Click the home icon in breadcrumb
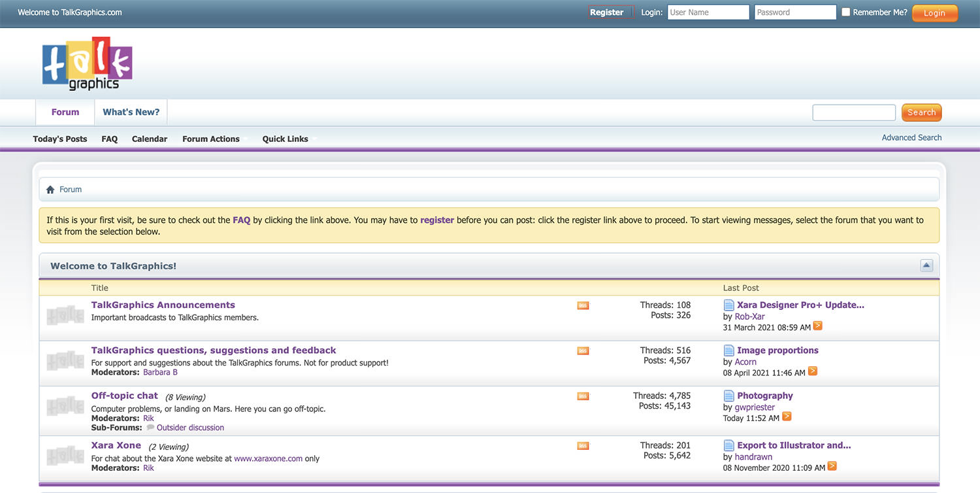980x493 pixels. (x=50, y=190)
